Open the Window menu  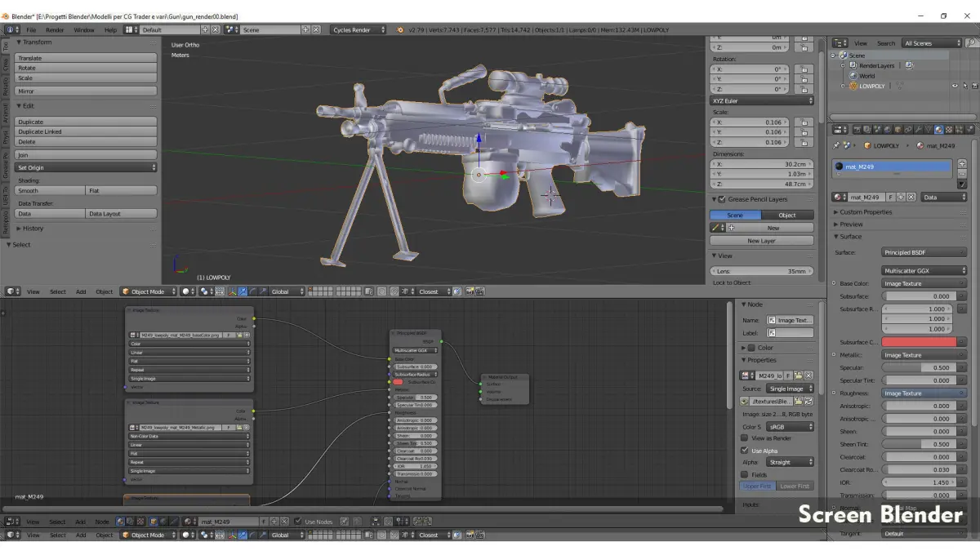tap(84, 30)
